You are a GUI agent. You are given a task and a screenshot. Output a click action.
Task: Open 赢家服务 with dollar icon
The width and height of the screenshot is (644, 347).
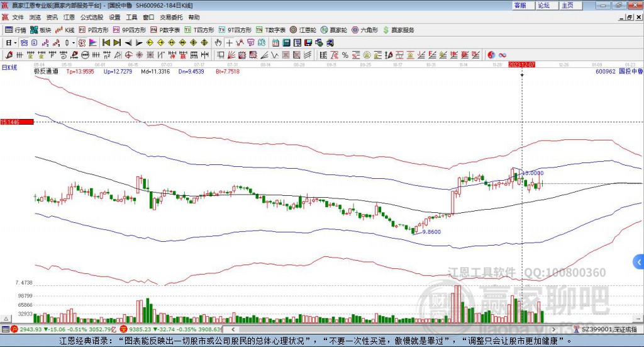(x=398, y=30)
